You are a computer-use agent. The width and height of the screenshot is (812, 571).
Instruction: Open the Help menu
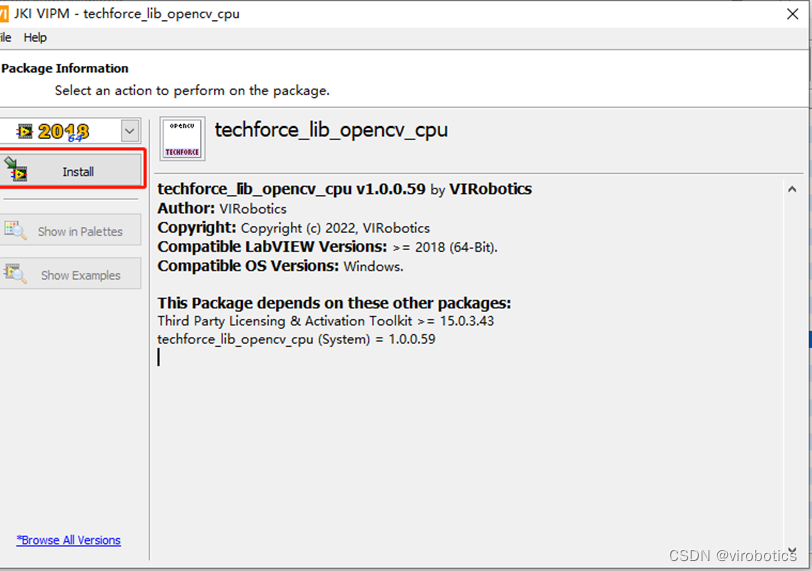(x=35, y=38)
